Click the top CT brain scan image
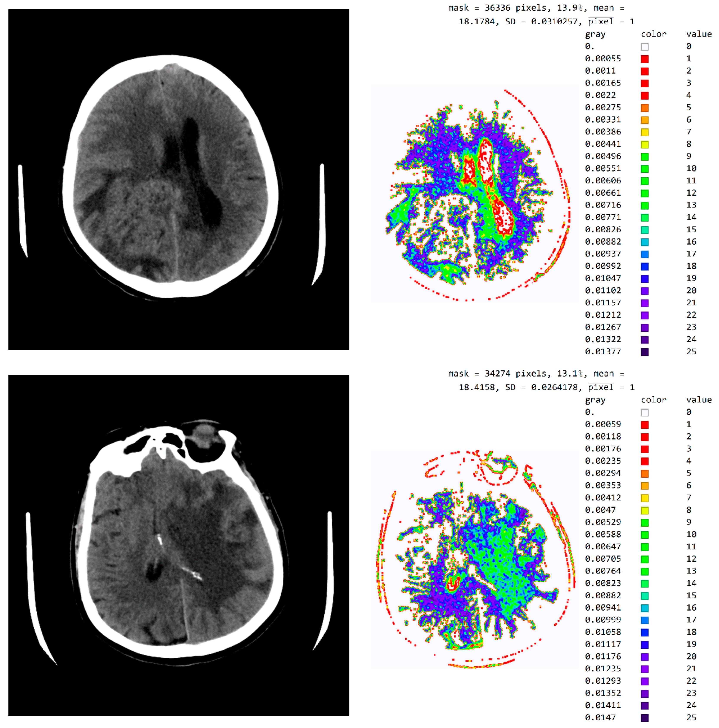719x728 pixels. coord(178,179)
